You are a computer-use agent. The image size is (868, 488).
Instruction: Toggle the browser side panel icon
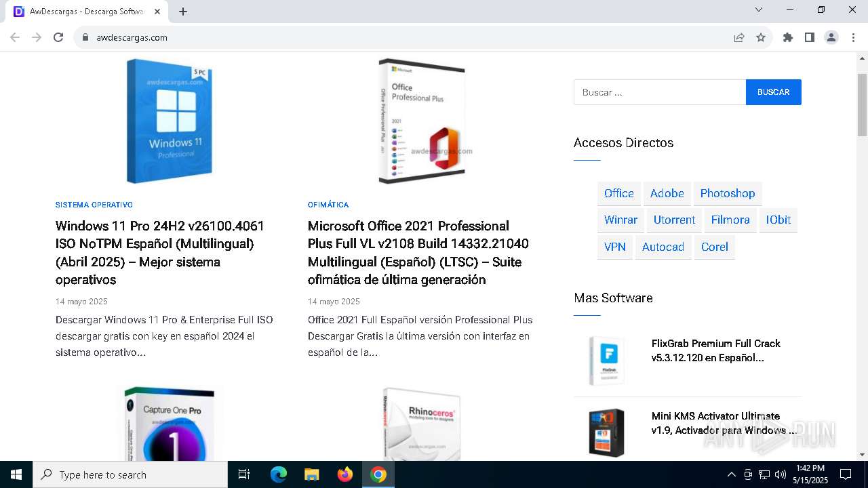810,37
